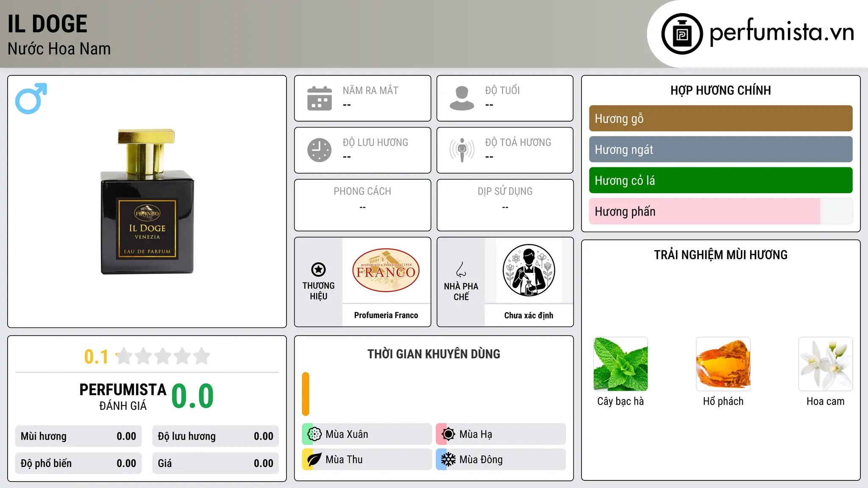Select the Hoa cam orange blossom thumbnail
Viewport: 868px width, 488px height.
[826, 364]
